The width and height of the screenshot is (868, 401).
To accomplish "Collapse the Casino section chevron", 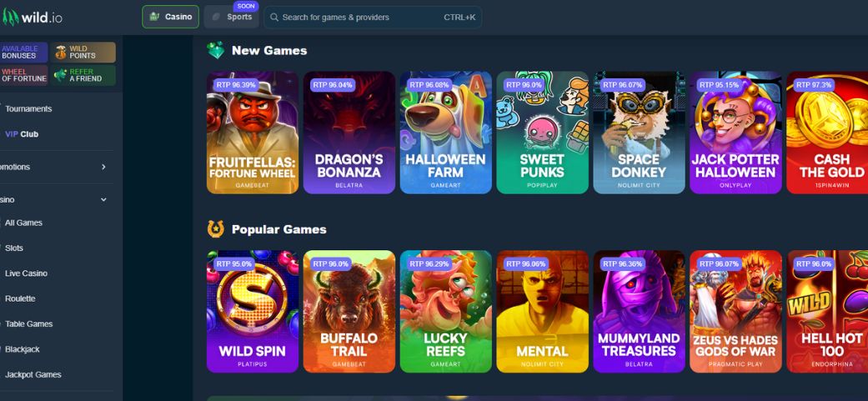I will tap(103, 200).
